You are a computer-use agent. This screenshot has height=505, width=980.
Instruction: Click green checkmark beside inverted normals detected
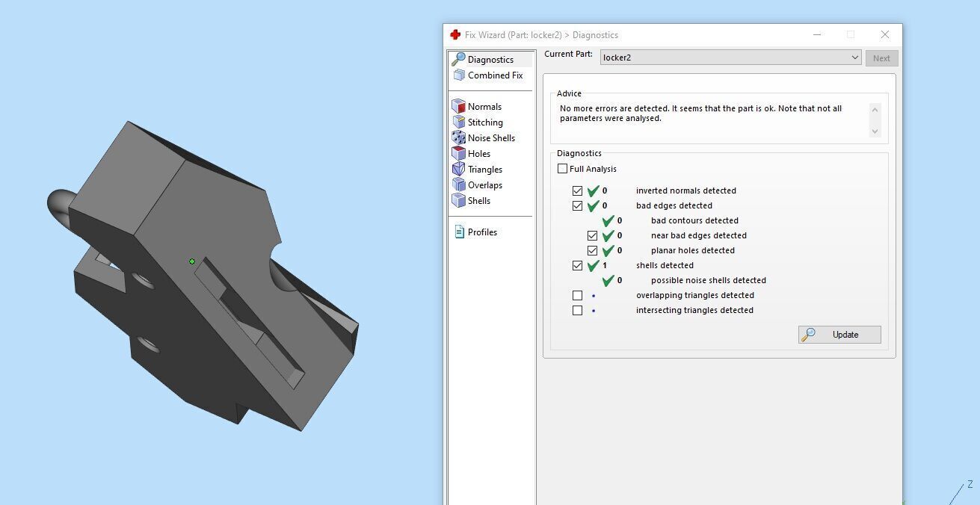pyautogui.click(x=594, y=190)
